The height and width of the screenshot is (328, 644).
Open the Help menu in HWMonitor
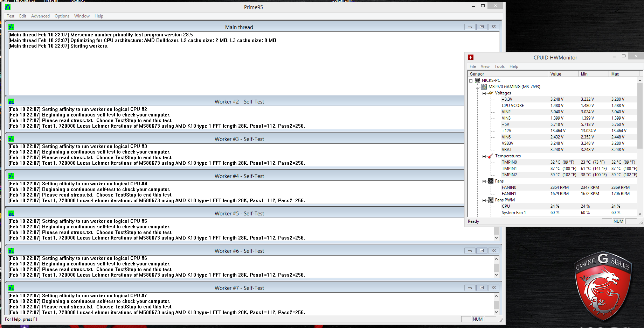(x=514, y=66)
